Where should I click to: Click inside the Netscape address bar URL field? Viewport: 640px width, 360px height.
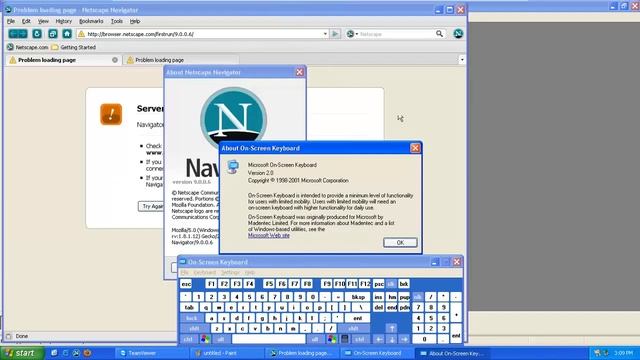click(x=204, y=34)
